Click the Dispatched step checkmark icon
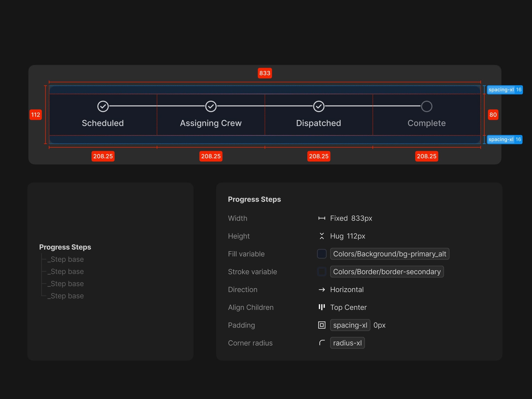This screenshot has width=532, height=399. (319, 106)
